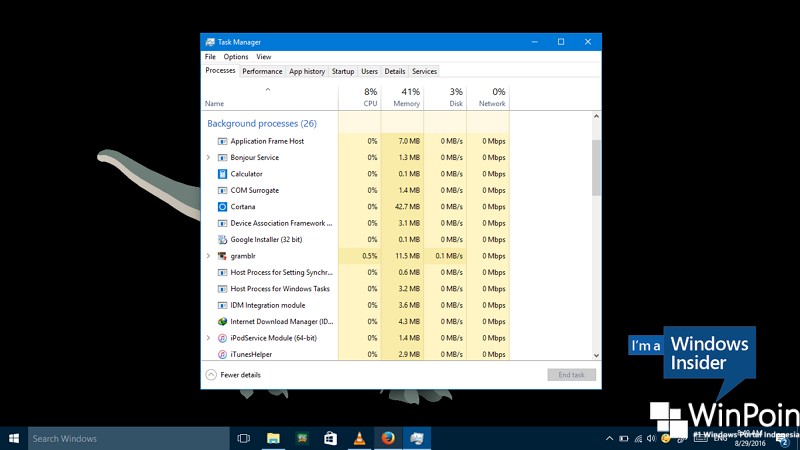The height and width of the screenshot is (450, 800).
Task: Switch to the Users tab
Action: tap(369, 71)
